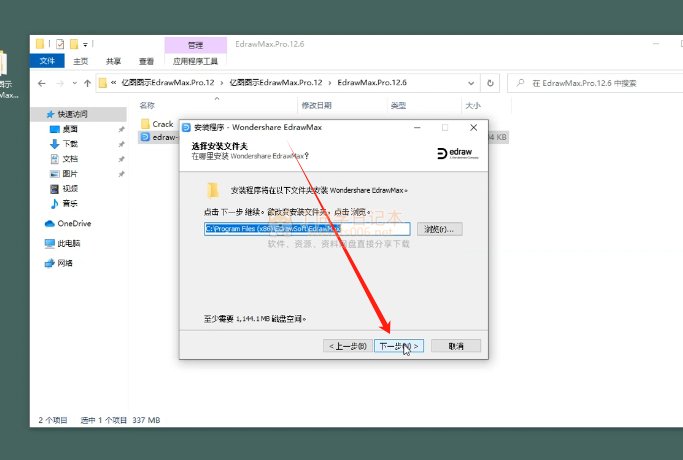Viewport: 683px width, 460px height.
Task: Click the EdrawMax icon in installer title bar
Action: pyautogui.click(x=186, y=128)
